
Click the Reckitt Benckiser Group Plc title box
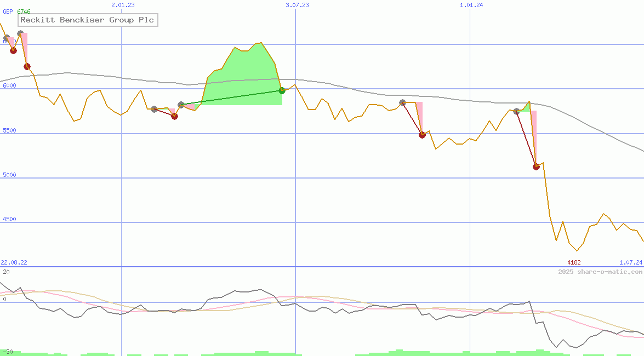88,20
